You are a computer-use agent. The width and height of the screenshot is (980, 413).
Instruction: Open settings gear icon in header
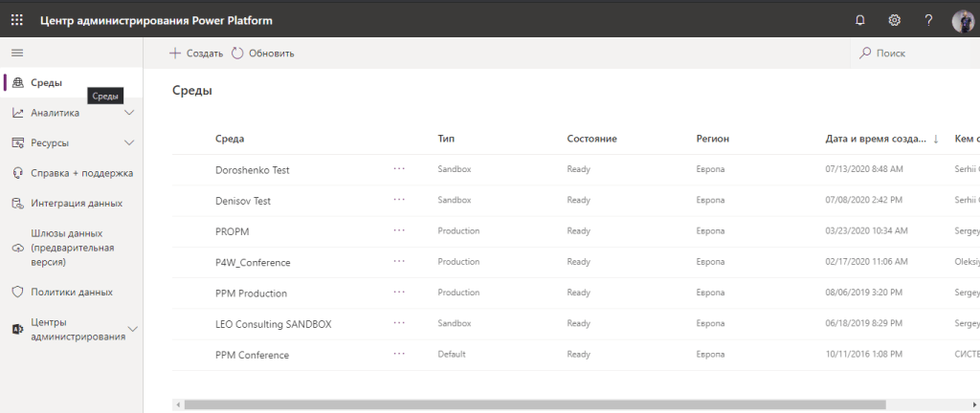(895, 19)
